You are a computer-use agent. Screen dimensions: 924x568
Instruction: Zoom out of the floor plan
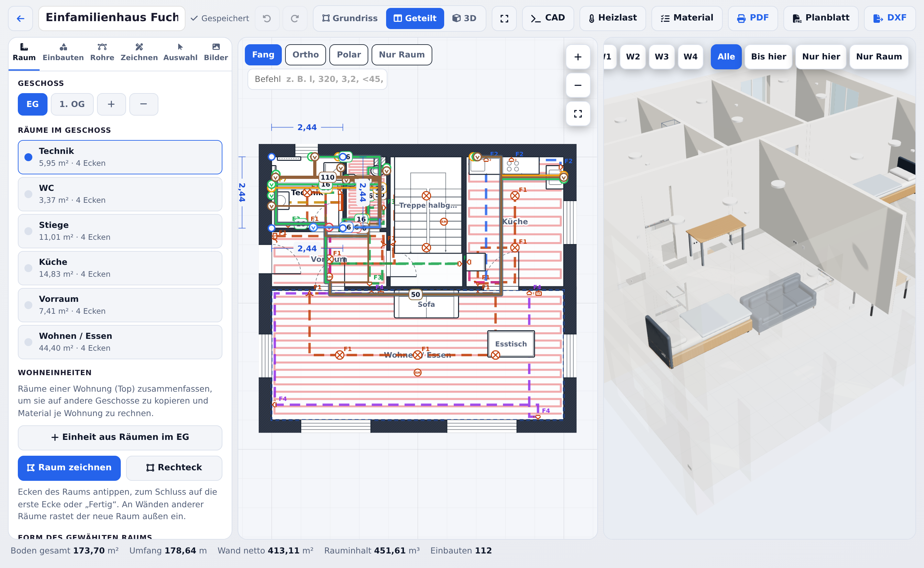pos(577,85)
